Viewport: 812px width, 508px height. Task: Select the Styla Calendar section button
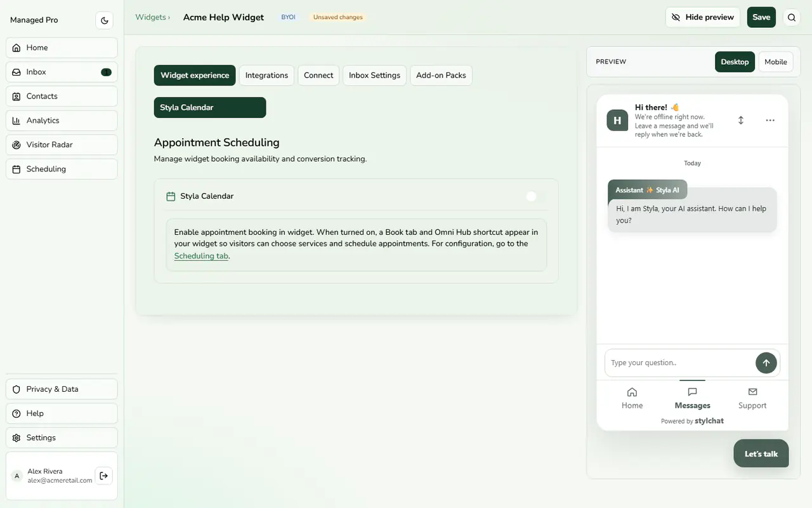click(x=210, y=107)
